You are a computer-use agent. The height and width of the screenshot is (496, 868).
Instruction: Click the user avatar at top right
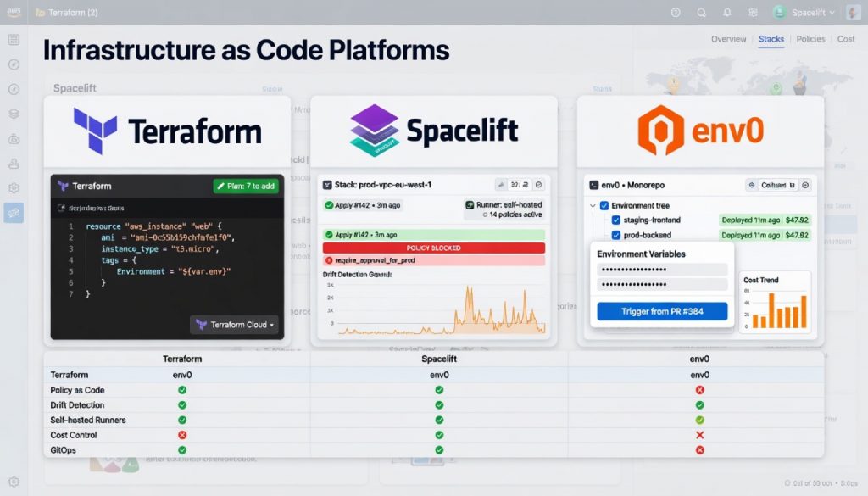(853, 12)
